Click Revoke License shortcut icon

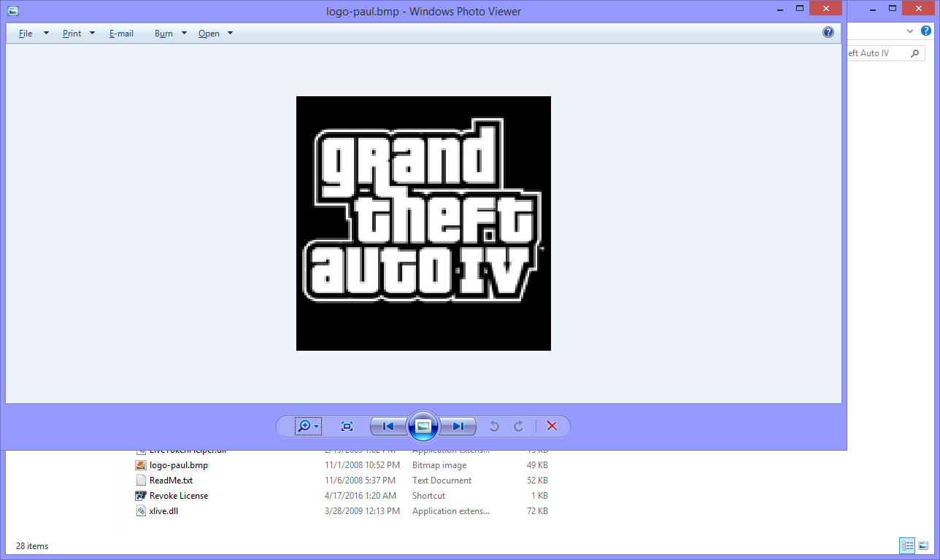pyautogui.click(x=142, y=496)
